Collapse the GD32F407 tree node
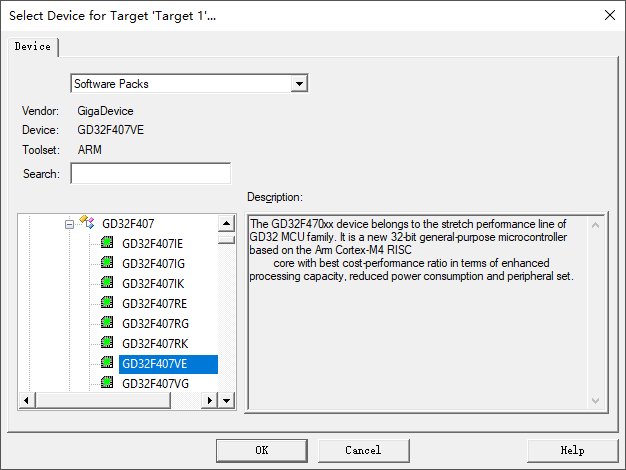 (x=69, y=224)
